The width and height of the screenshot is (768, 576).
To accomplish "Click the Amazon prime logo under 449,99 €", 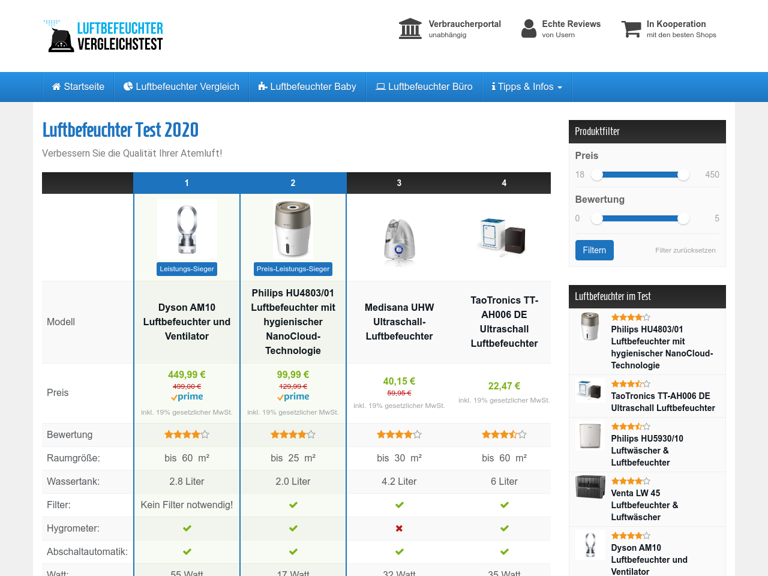I will point(187,397).
